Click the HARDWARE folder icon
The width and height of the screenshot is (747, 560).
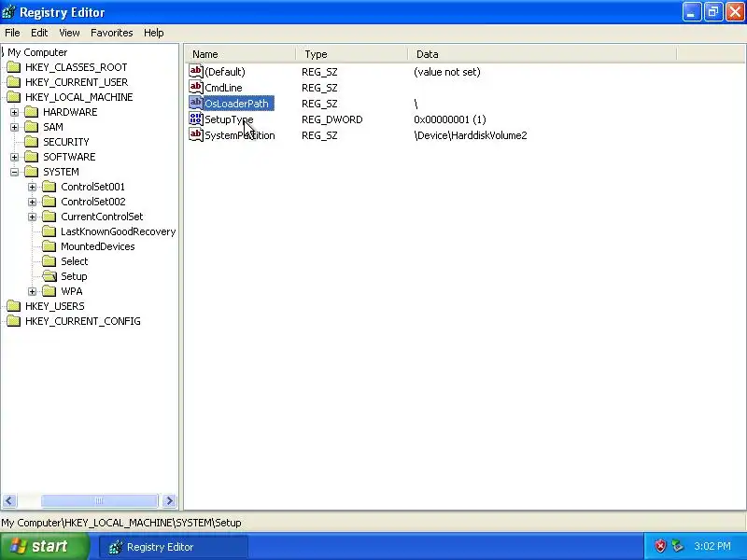[32, 112]
